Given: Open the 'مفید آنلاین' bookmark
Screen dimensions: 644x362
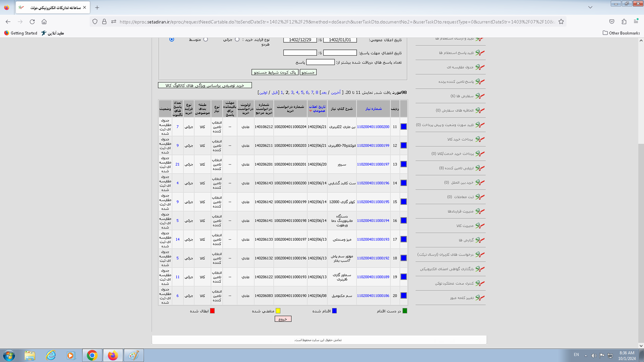Looking at the screenshot, I should click(x=52, y=33).
